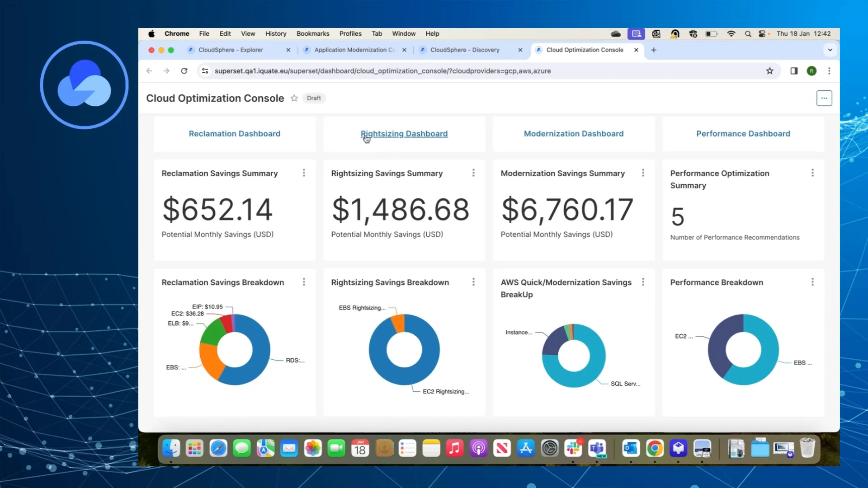
Task: Open Slack from the dock
Action: coord(573,448)
